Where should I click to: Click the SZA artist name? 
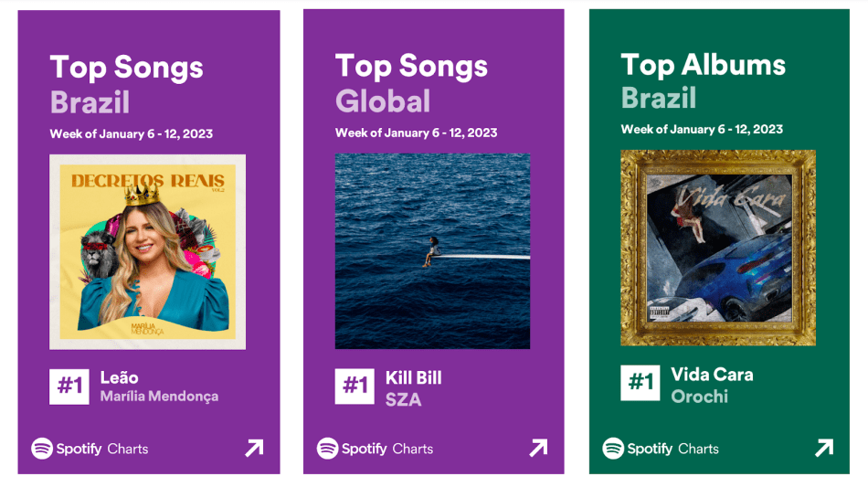pos(403,398)
